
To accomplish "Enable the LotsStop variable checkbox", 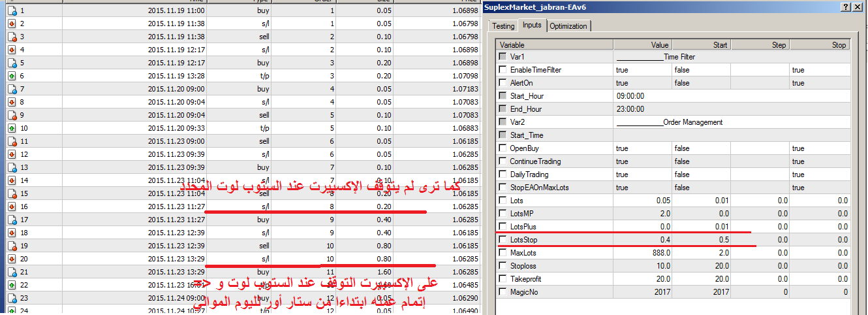I will 503,240.
